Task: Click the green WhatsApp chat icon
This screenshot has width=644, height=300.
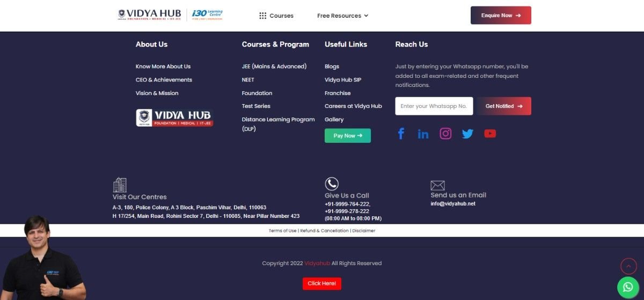Action: (x=628, y=287)
